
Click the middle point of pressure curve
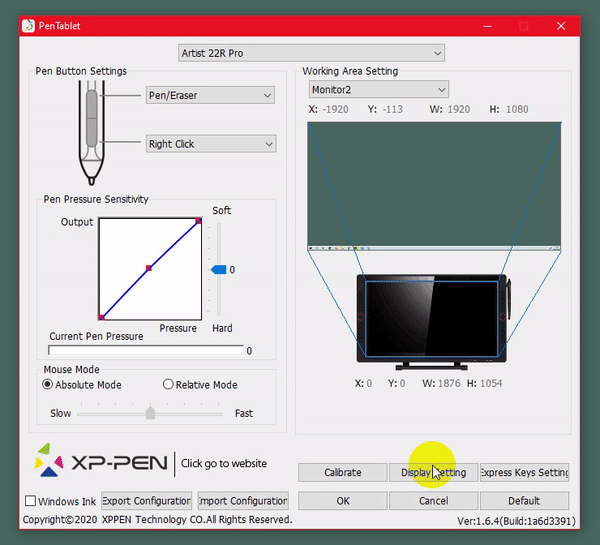(x=149, y=268)
